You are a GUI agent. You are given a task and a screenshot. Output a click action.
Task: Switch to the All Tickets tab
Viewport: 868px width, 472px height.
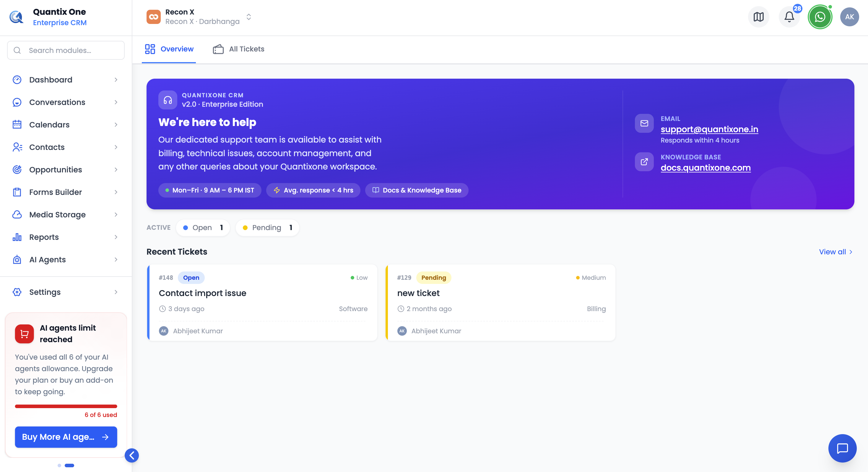click(x=238, y=49)
